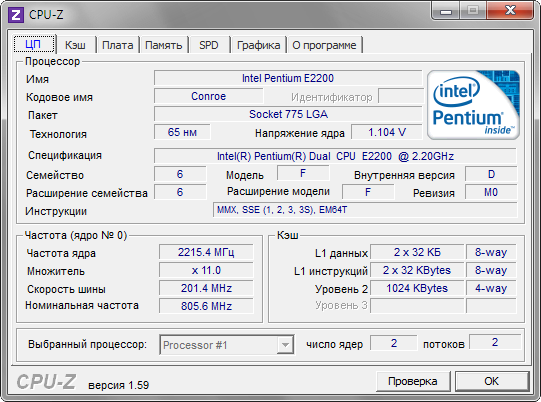Switch to the Кэш tab
This screenshot has height=402, width=541.
pyautogui.click(x=75, y=45)
